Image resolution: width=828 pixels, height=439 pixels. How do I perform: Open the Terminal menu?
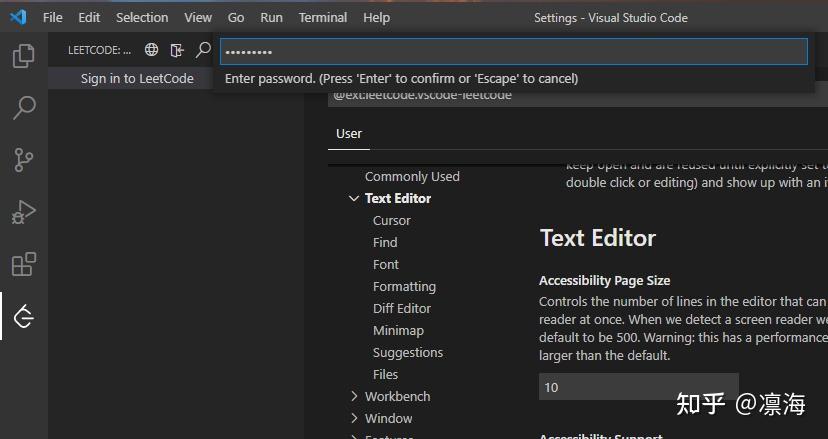click(323, 17)
